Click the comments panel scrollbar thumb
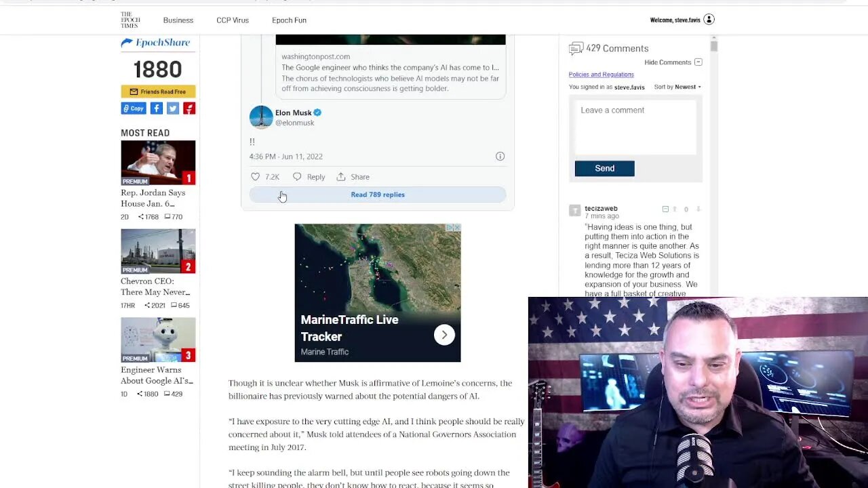 [714, 46]
